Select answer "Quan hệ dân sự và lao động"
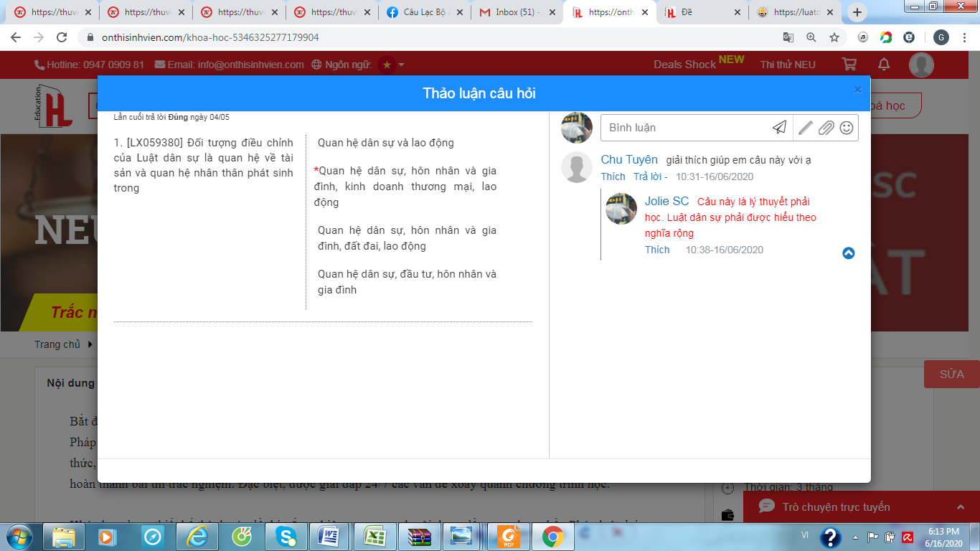 coord(386,143)
